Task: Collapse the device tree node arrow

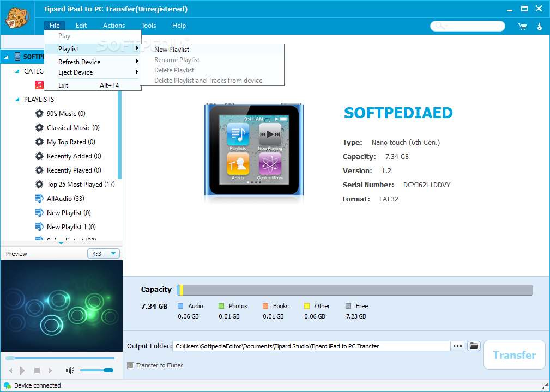Action: click(7, 57)
